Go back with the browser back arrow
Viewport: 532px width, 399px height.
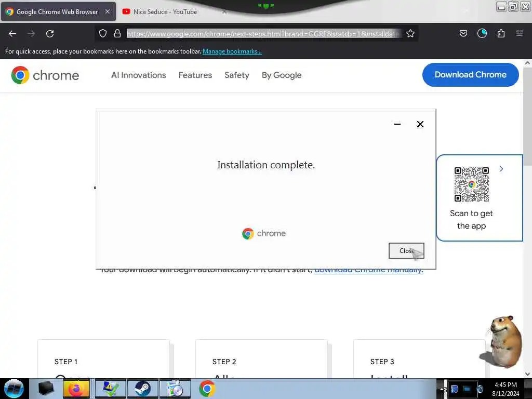(x=12, y=34)
